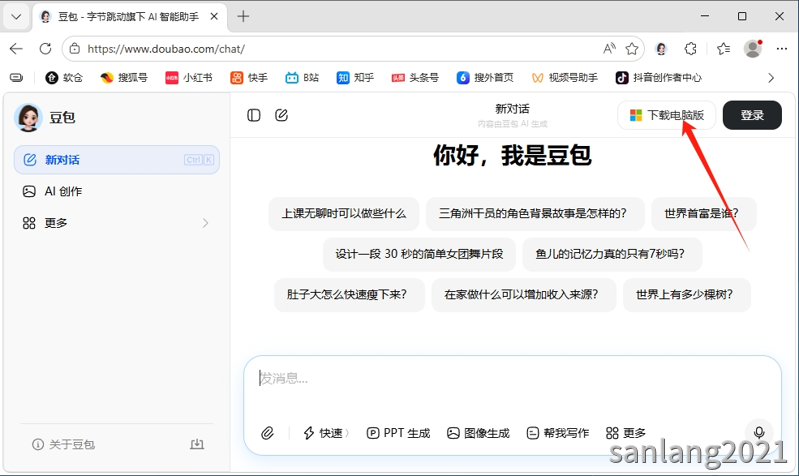
Task: Open 快手 bookmark
Action: pos(249,77)
